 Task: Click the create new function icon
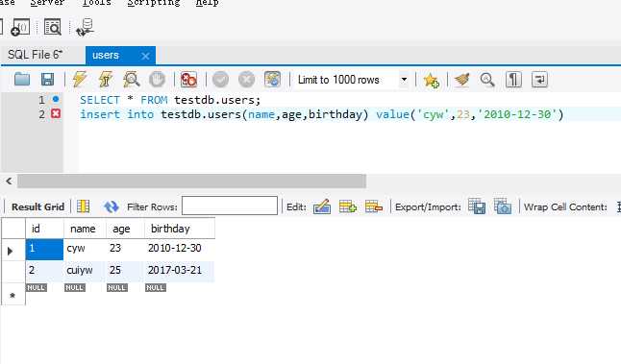point(20,27)
